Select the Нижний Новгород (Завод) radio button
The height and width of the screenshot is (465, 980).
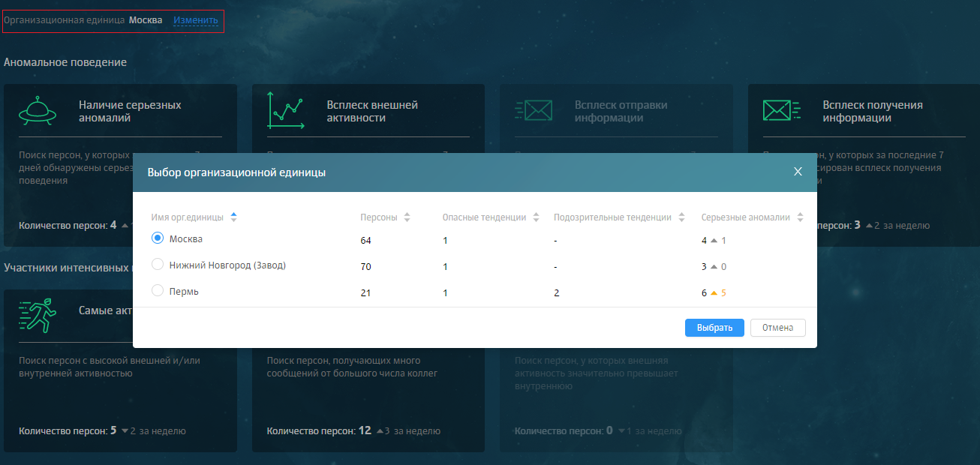coord(158,264)
